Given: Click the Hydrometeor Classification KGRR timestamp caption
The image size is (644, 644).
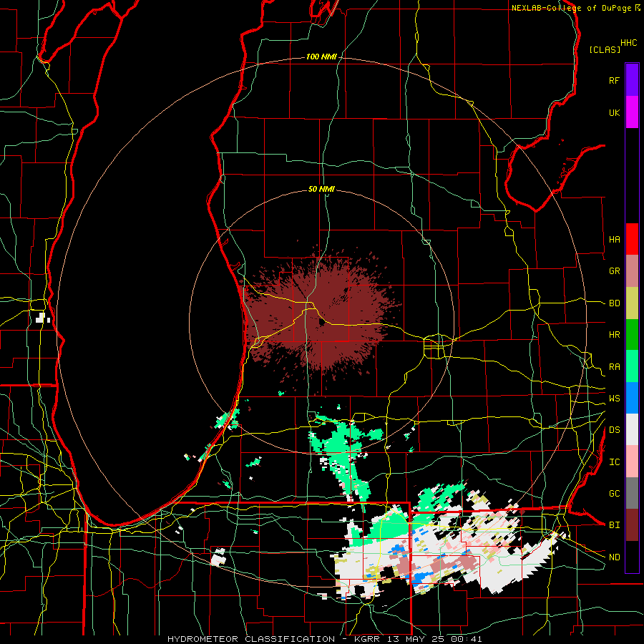Looking at the screenshot, I should coord(324,639).
